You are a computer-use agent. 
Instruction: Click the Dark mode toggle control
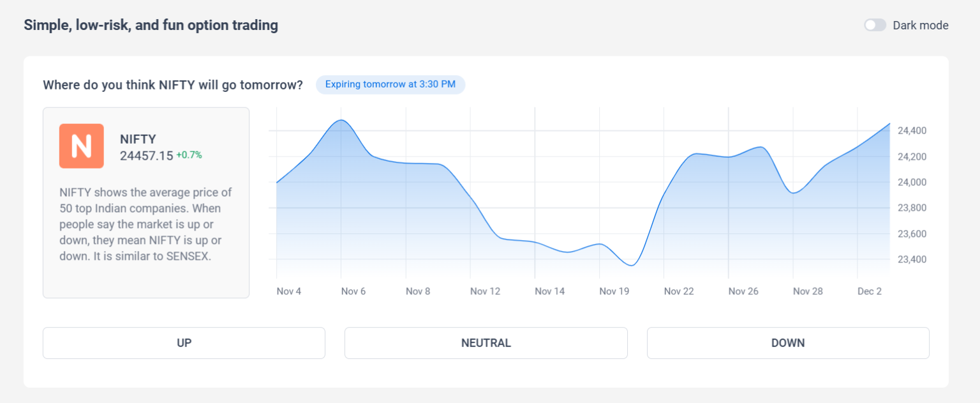(x=875, y=25)
